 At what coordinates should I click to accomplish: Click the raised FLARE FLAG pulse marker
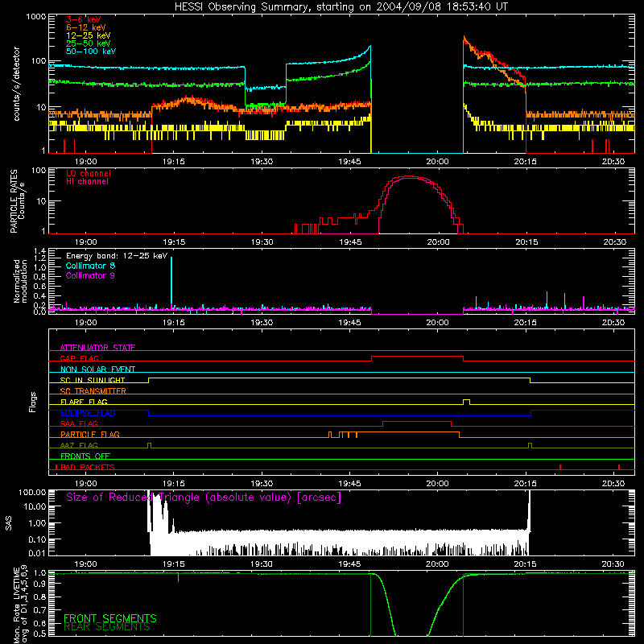tap(466, 401)
